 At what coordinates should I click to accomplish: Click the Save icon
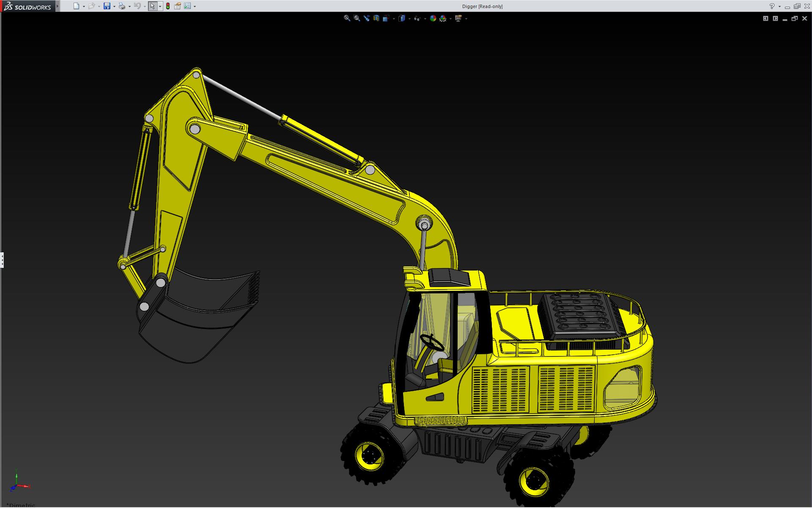click(x=107, y=6)
